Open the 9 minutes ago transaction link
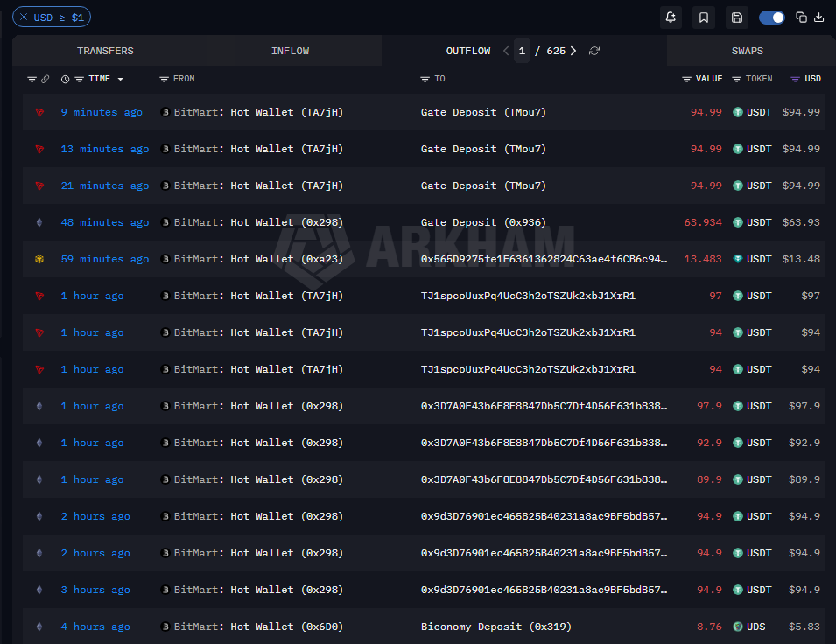The height and width of the screenshot is (644, 836). point(102,112)
